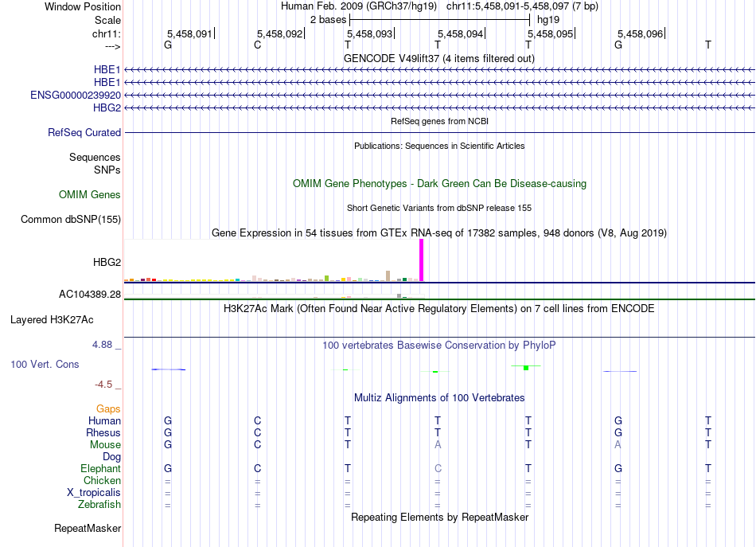Click the HBG2 GENCODE gene label
The height and width of the screenshot is (547, 756).
pos(107,107)
